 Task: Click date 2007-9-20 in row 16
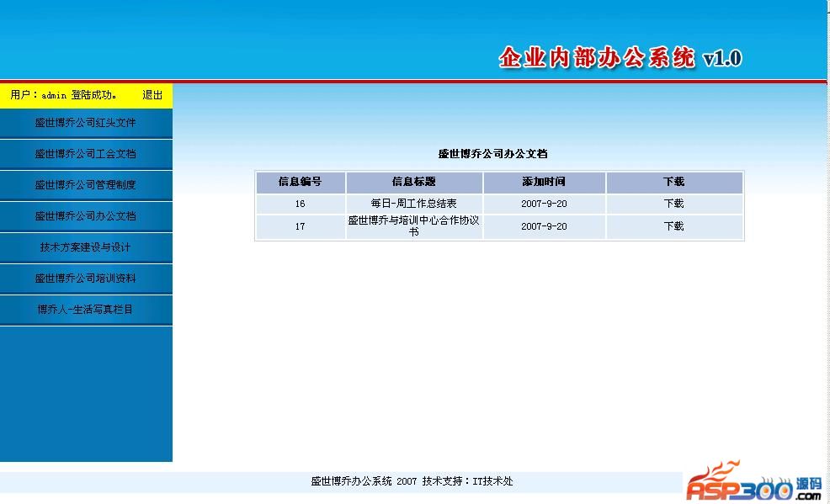click(x=544, y=204)
